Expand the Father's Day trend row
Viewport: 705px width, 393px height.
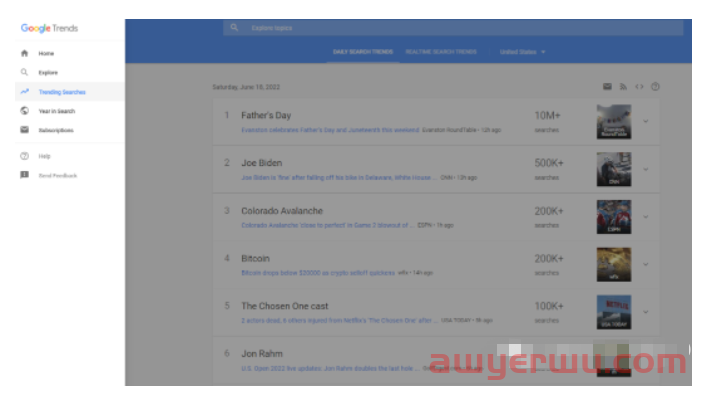click(646, 121)
